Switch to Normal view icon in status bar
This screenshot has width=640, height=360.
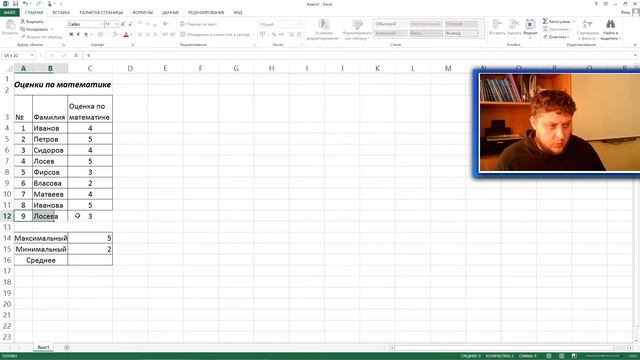click(x=549, y=356)
